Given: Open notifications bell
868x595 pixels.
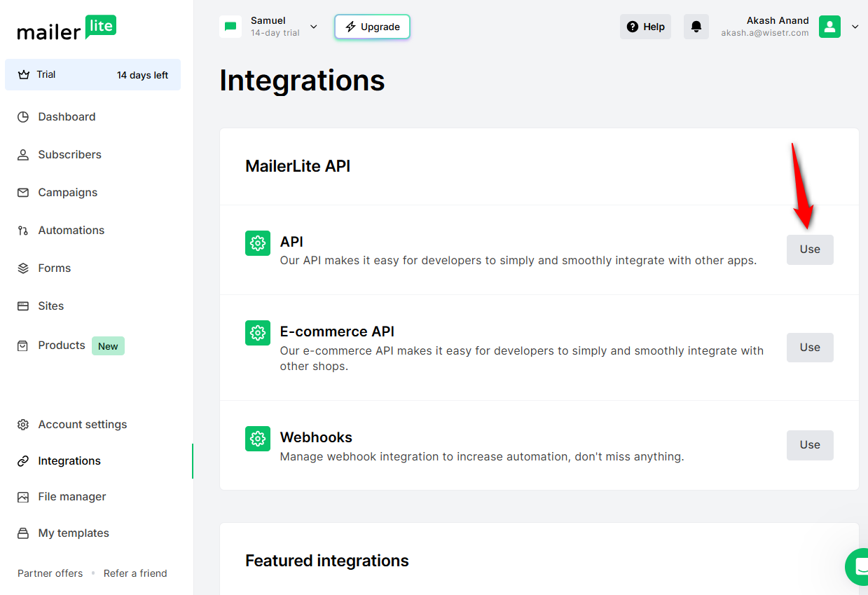Looking at the screenshot, I should pyautogui.click(x=696, y=27).
